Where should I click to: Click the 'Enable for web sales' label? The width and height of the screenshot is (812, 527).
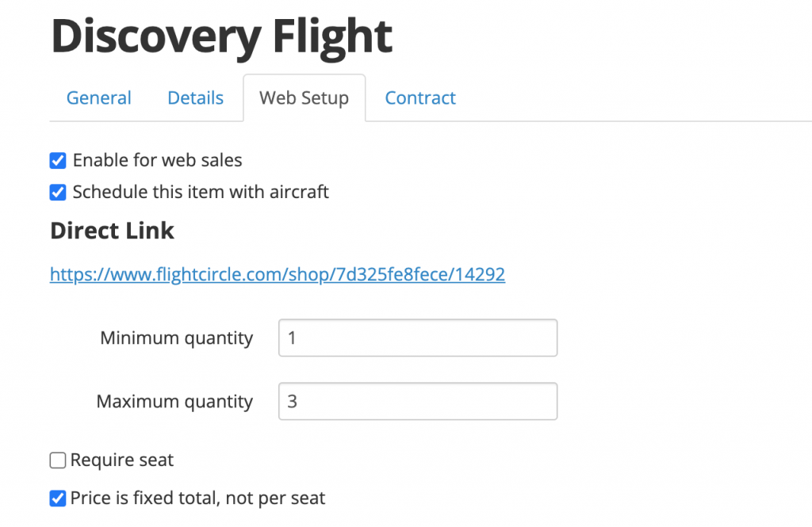157,160
